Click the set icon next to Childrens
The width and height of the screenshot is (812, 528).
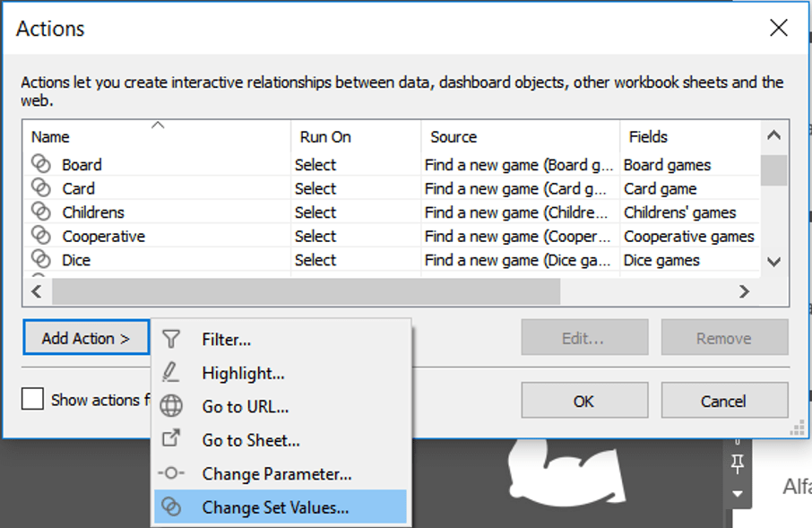click(41, 212)
